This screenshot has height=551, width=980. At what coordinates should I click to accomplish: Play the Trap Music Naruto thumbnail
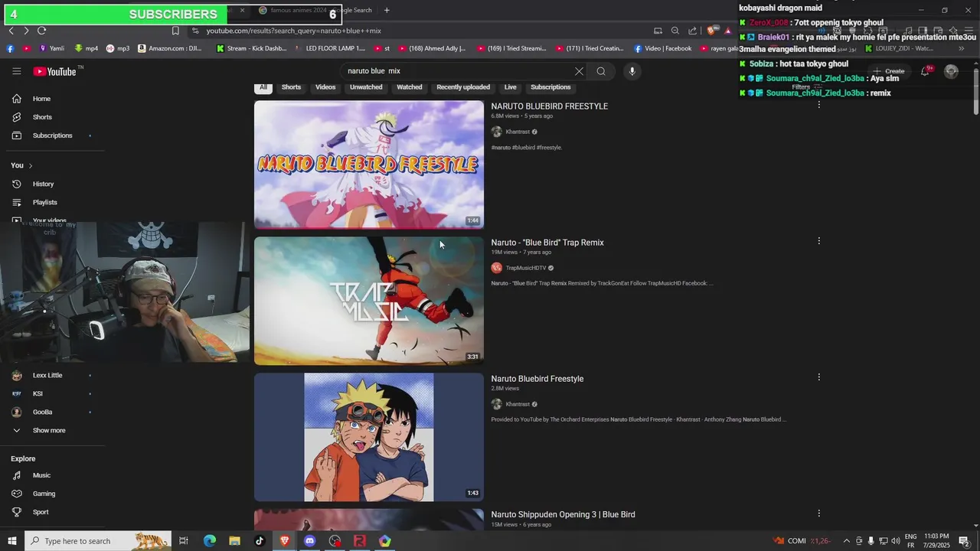[369, 301]
